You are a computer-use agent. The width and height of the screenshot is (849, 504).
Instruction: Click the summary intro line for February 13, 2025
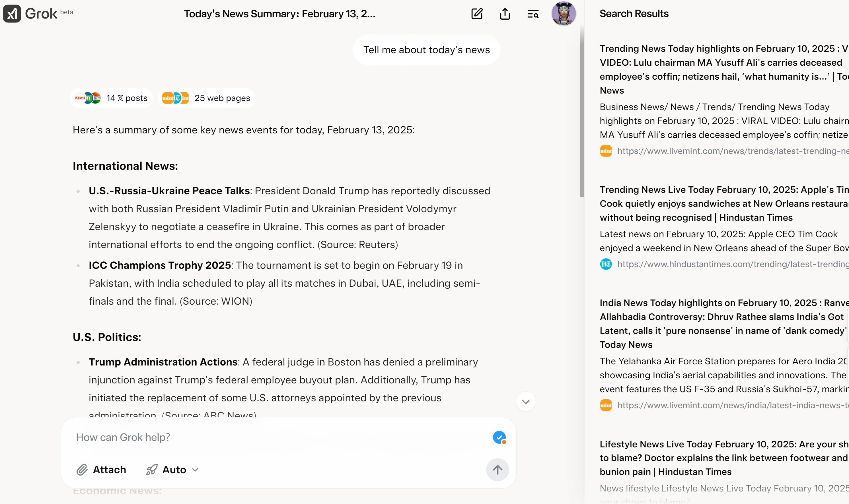coord(244,130)
